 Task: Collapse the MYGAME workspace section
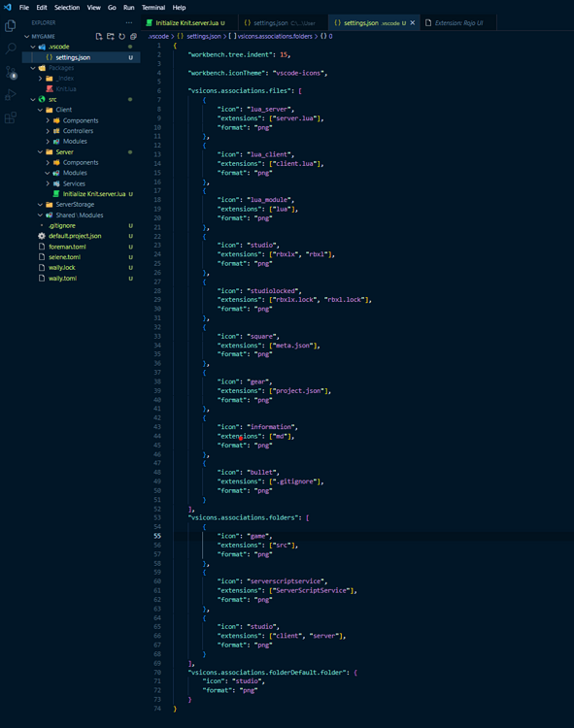(x=27, y=36)
